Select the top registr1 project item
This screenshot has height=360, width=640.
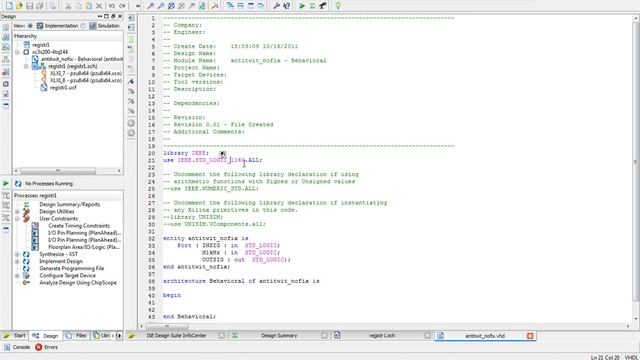pyautogui.click(x=40, y=45)
